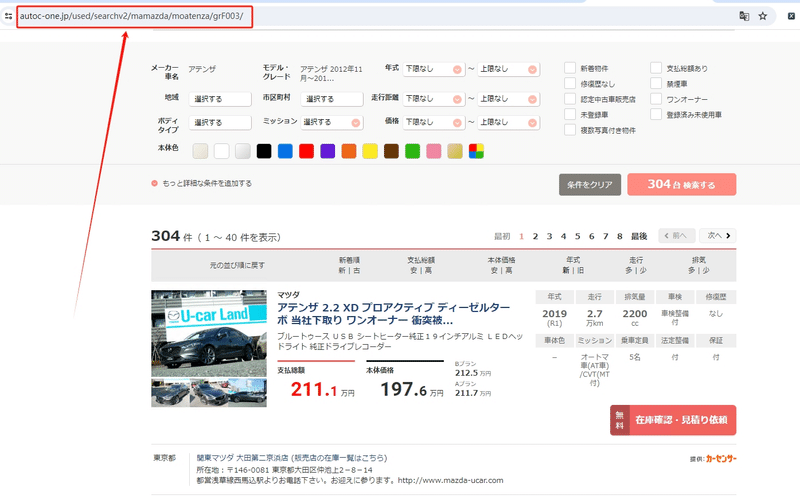This screenshot has height=499, width=800.
Task: Click the browser address bar URL
Action: 132,16
